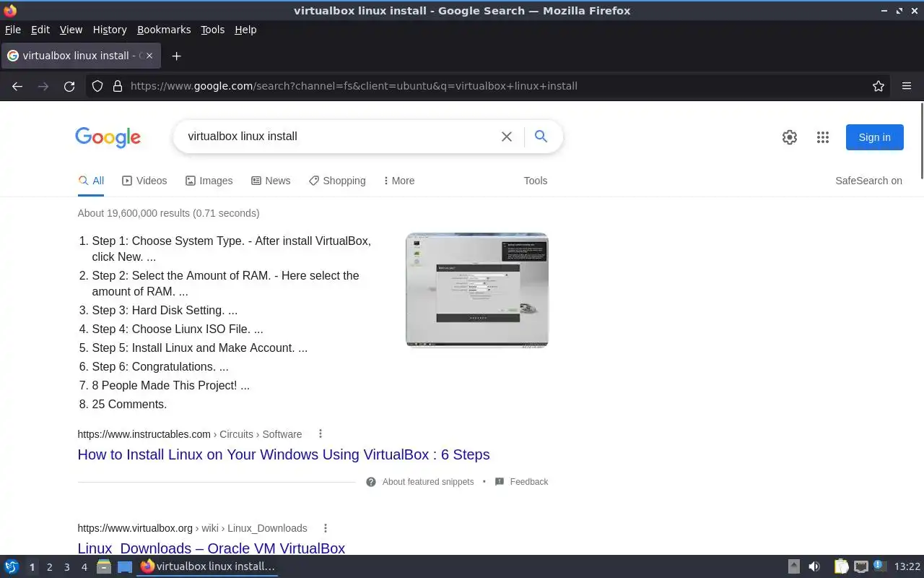Screen dimensions: 924x578
Task: Switch to workspace 3
Action: tap(66, 567)
